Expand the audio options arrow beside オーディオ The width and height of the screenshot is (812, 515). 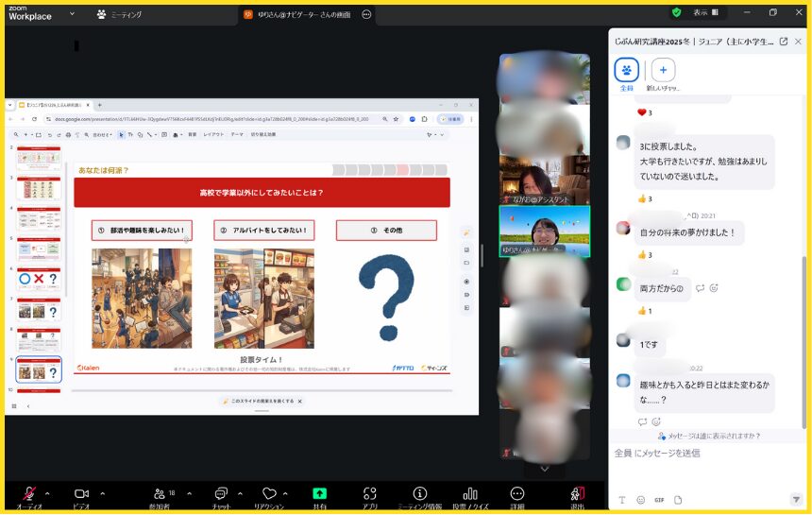tap(47, 493)
